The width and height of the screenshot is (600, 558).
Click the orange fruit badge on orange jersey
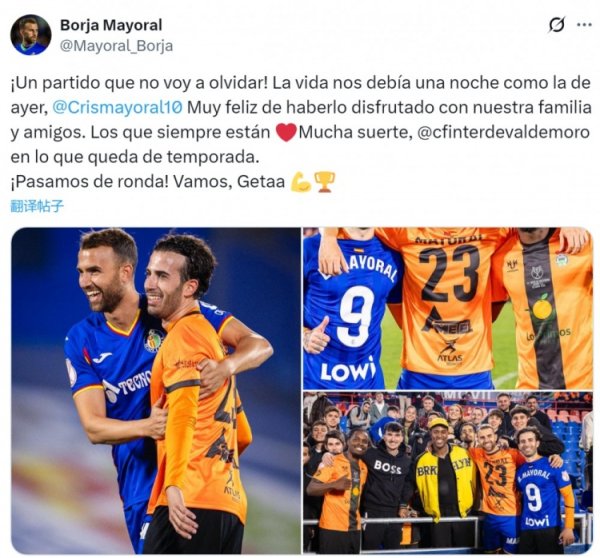541,308
